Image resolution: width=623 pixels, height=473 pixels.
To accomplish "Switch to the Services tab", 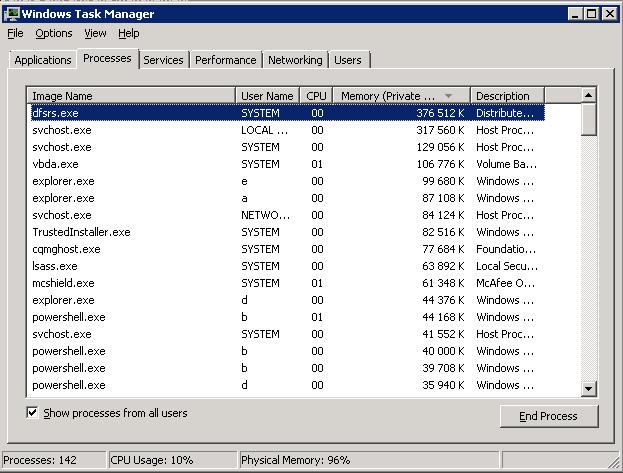I will coord(163,60).
